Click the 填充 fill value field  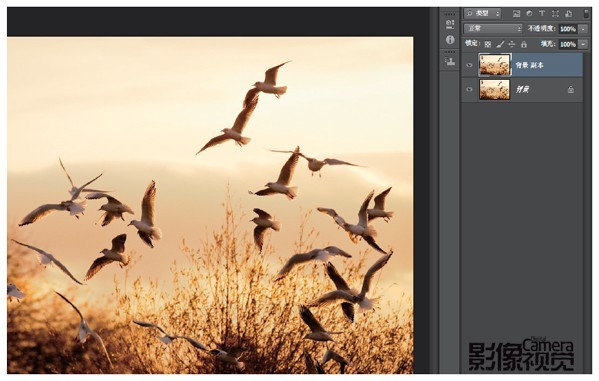point(568,44)
